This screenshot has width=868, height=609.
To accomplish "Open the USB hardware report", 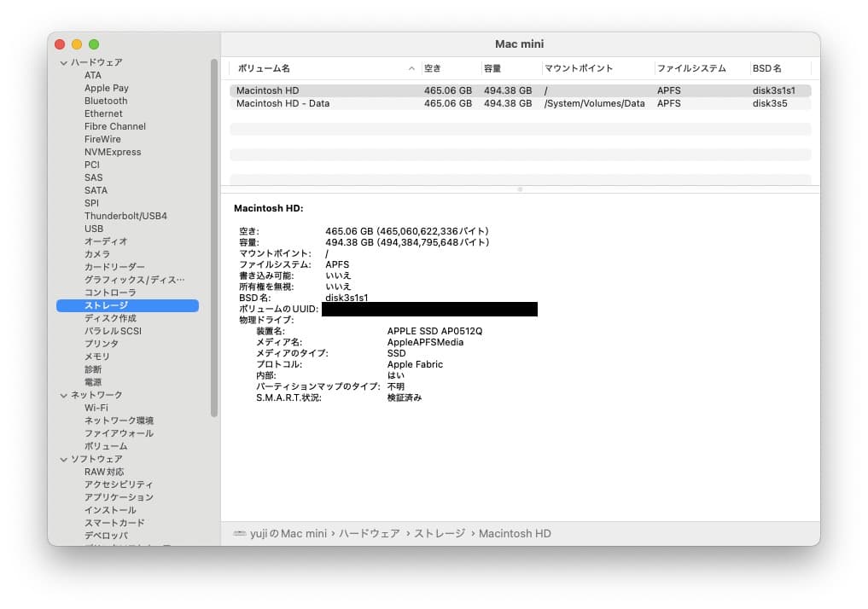I will click(x=95, y=229).
